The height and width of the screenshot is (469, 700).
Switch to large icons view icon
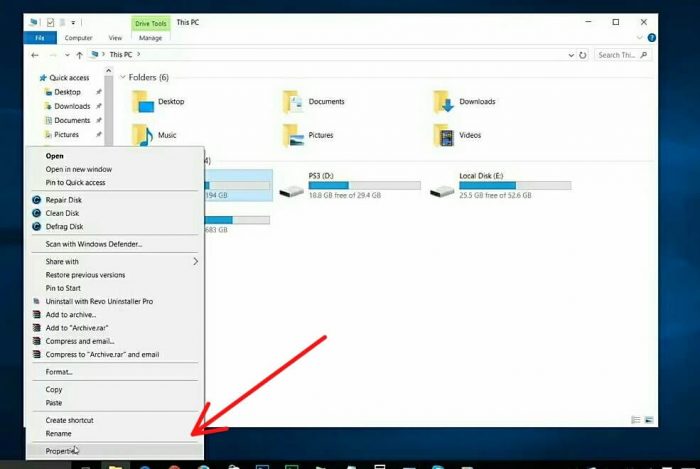pyautogui.click(x=649, y=419)
